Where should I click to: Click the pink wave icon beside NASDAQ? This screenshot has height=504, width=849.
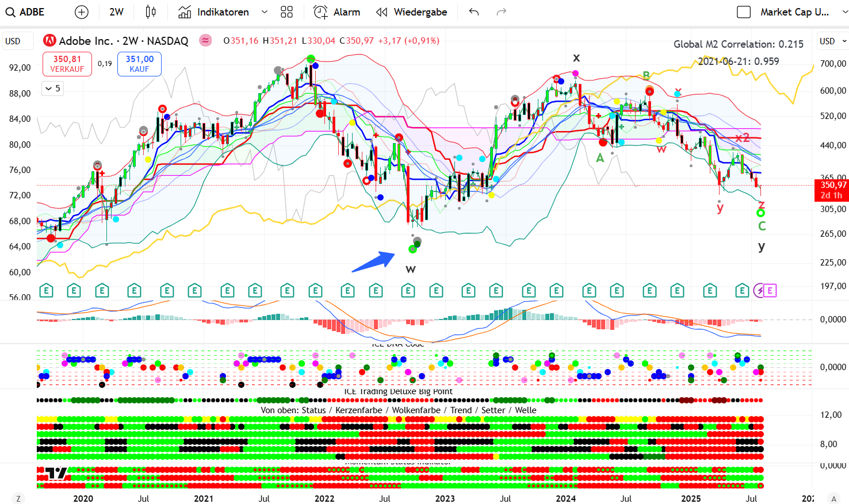coord(205,40)
